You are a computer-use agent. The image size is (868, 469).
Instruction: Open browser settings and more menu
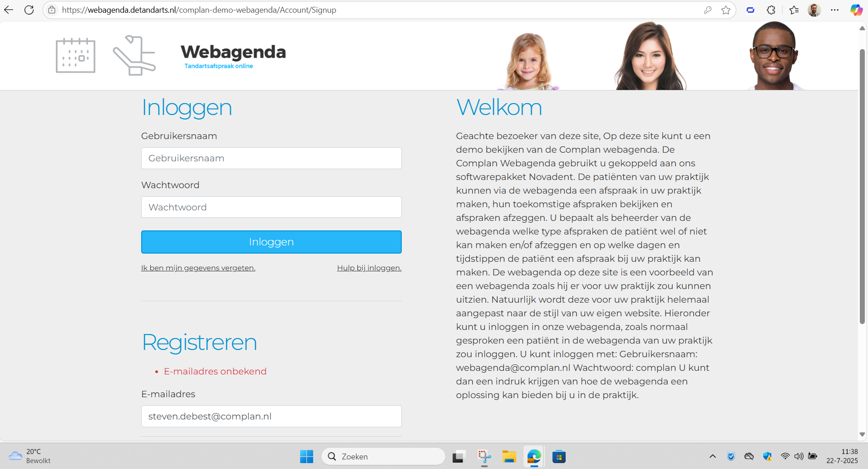tap(834, 10)
